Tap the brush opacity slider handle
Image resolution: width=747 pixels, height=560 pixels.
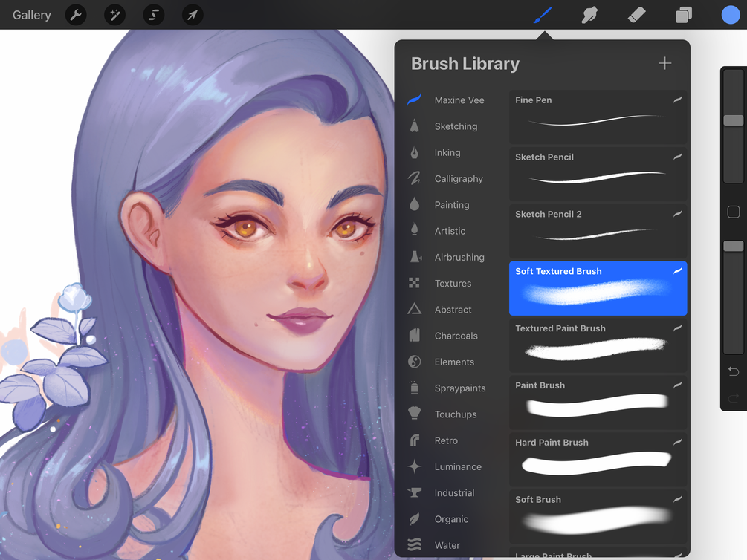(x=734, y=246)
